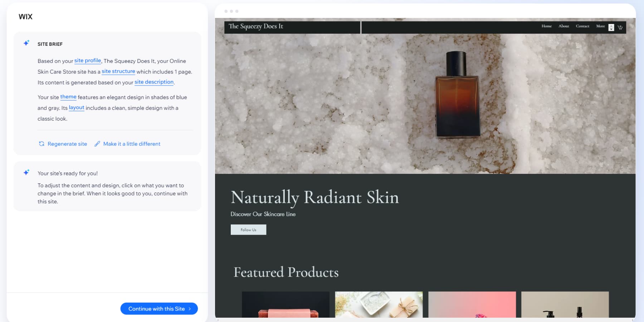The height and width of the screenshot is (322, 644).
Task: Open the More navigation dropdown
Action: pos(601,26)
